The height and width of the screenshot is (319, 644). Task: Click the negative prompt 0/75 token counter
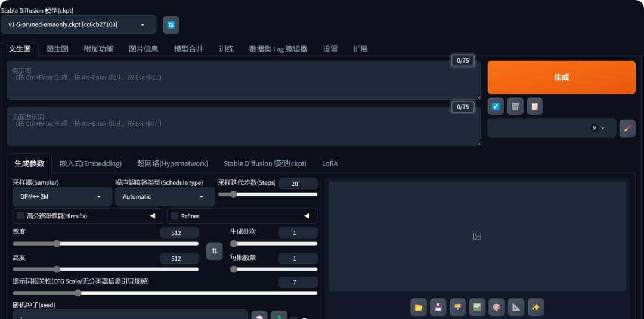click(x=463, y=107)
